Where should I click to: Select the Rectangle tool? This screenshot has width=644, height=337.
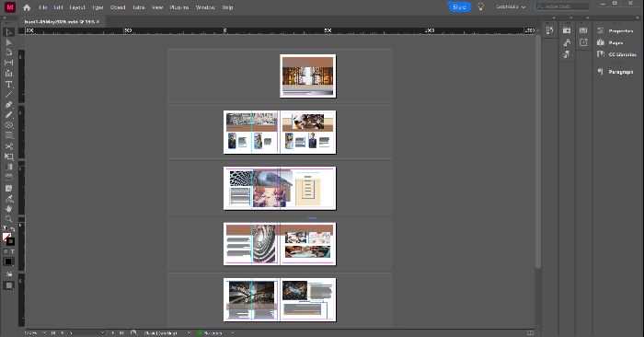tap(9, 135)
